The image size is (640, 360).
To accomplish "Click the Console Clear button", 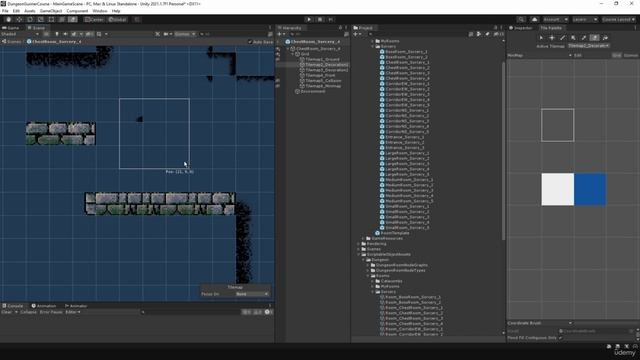I will [x=7, y=312].
